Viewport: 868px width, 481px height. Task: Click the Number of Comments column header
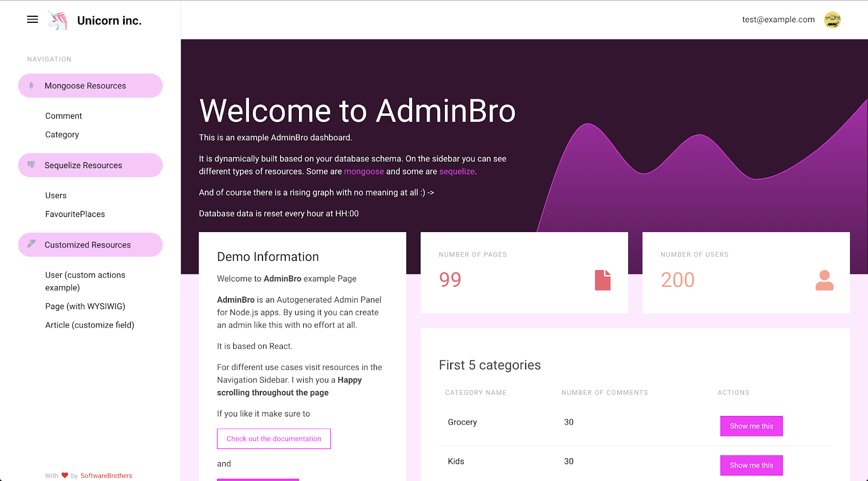pyautogui.click(x=604, y=393)
